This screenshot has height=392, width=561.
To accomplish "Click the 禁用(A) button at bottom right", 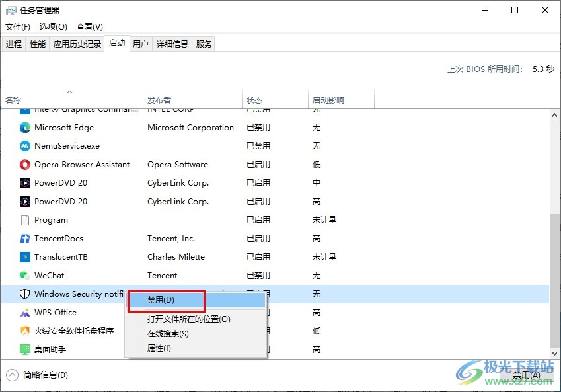I will point(526,375).
